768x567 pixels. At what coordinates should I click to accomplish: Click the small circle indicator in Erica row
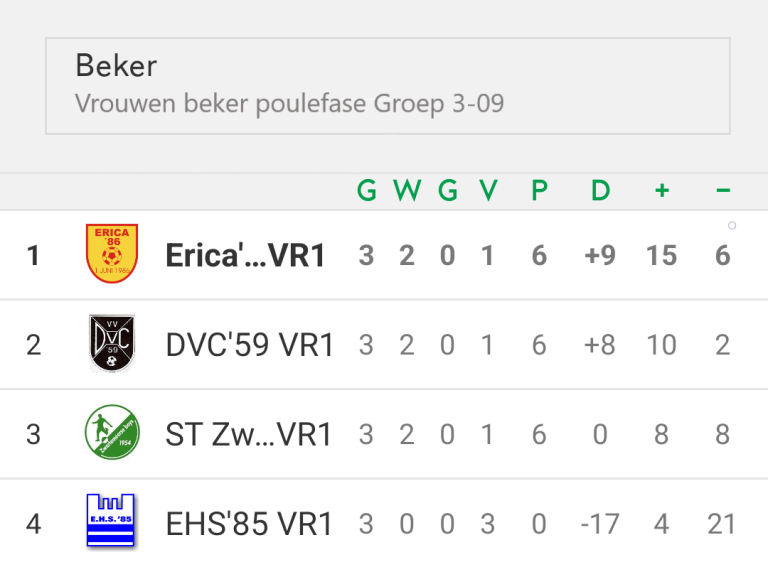coord(732,226)
